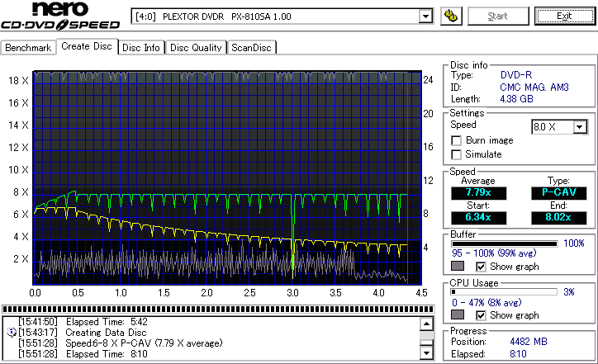Click the CPU Usage graph color swatch

click(x=458, y=315)
